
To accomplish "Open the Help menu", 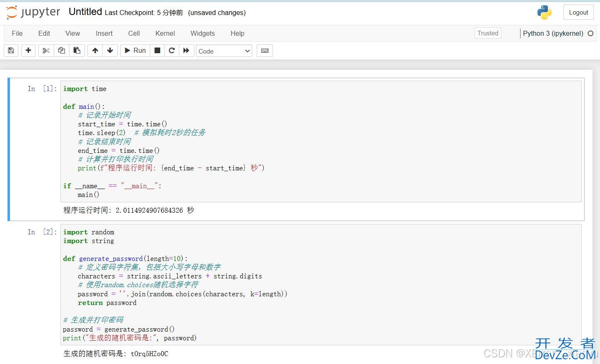I will coord(238,33).
